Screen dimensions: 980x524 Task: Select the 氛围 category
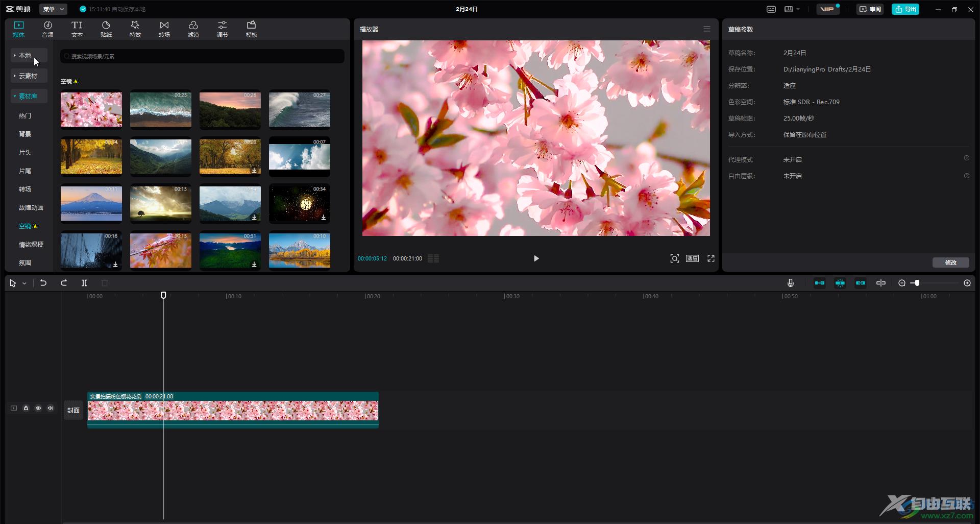[25, 263]
